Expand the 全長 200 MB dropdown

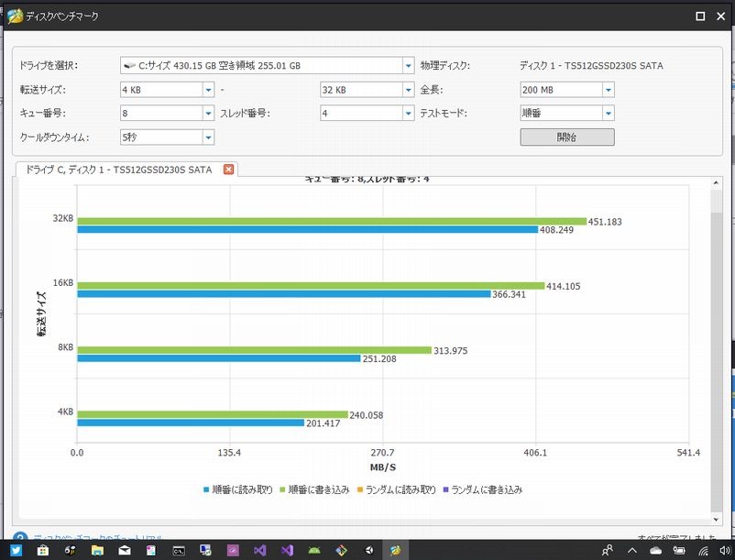tap(608, 90)
